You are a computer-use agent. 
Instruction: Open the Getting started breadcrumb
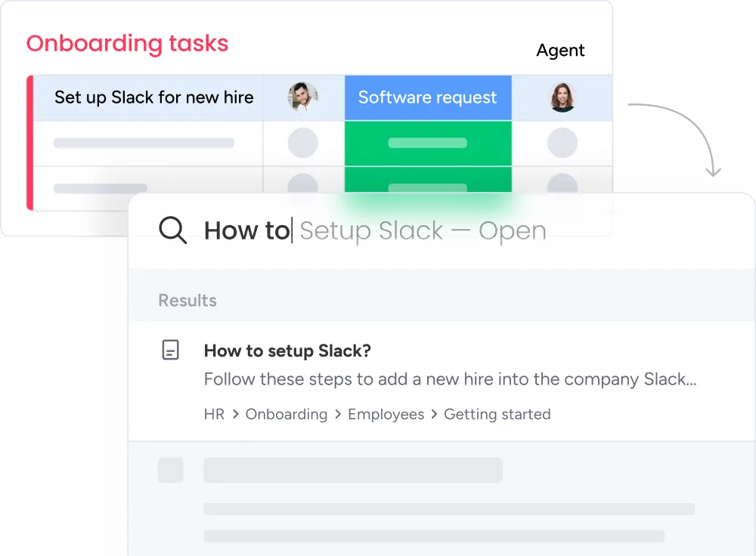[497, 414]
